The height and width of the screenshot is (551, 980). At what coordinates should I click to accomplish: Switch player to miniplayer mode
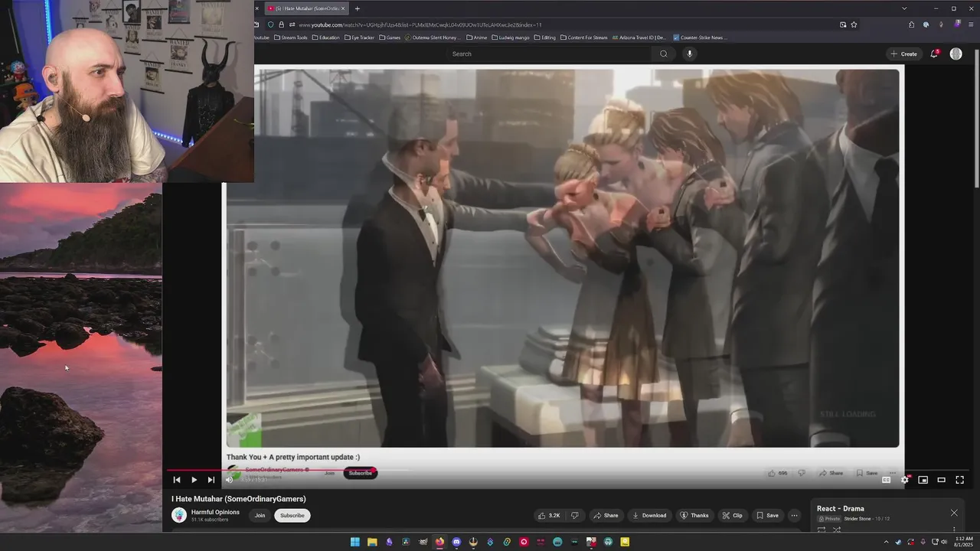pos(923,480)
